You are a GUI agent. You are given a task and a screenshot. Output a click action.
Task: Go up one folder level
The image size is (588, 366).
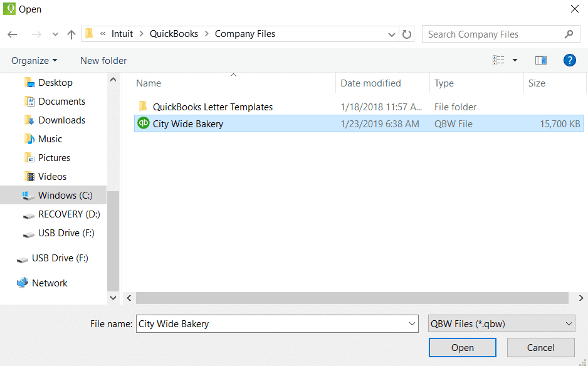[x=71, y=34]
